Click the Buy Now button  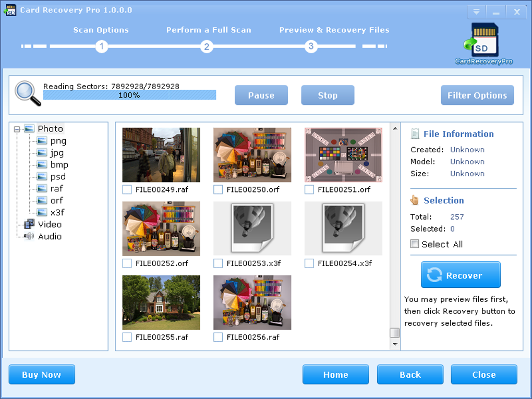tap(42, 374)
